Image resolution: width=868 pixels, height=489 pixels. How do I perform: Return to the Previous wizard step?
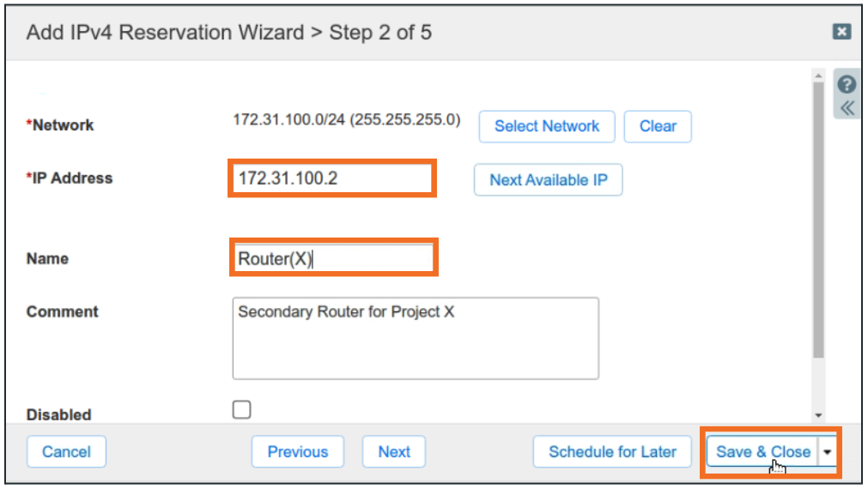tap(297, 452)
